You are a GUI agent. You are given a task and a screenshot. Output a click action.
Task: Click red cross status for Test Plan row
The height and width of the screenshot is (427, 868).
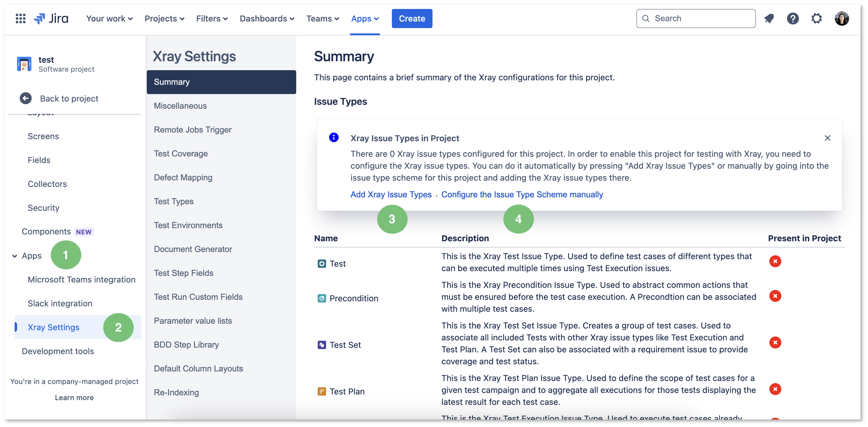pos(775,389)
